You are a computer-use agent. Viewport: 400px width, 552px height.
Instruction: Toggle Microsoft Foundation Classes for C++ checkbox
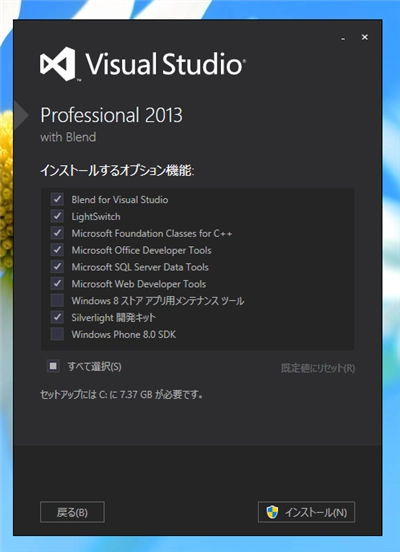click(x=57, y=233)
